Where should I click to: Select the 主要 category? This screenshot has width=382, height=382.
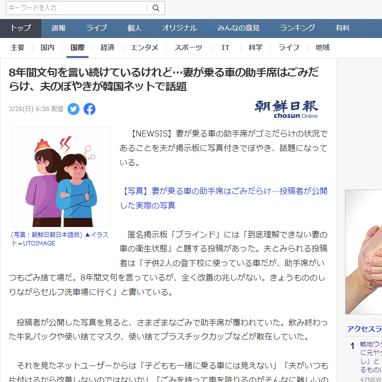[17, 48]
